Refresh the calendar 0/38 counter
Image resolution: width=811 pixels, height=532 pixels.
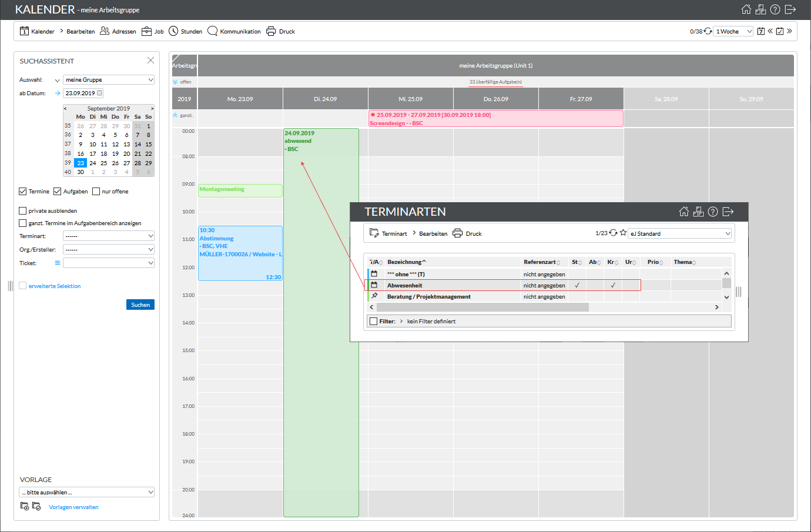(708, 31)
